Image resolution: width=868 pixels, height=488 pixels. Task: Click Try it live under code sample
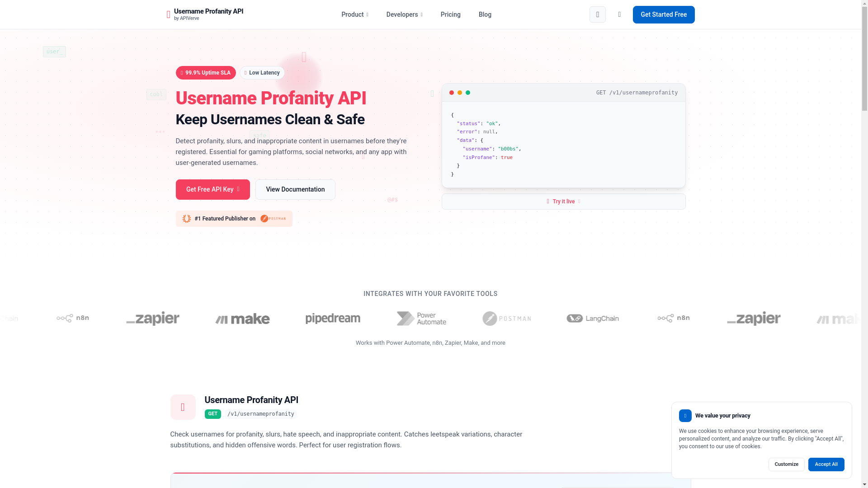click(563, 202)
